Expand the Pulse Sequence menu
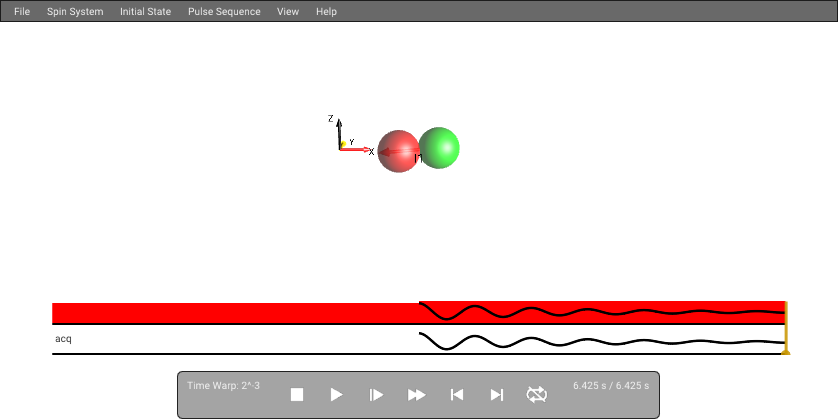Screen dimensions: 838x419 point(224,11)
